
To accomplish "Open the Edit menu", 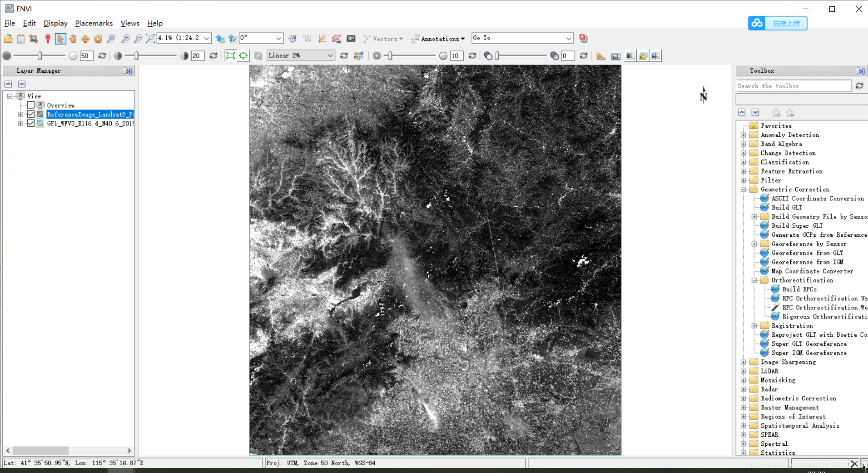I will (x=30, y=23).
